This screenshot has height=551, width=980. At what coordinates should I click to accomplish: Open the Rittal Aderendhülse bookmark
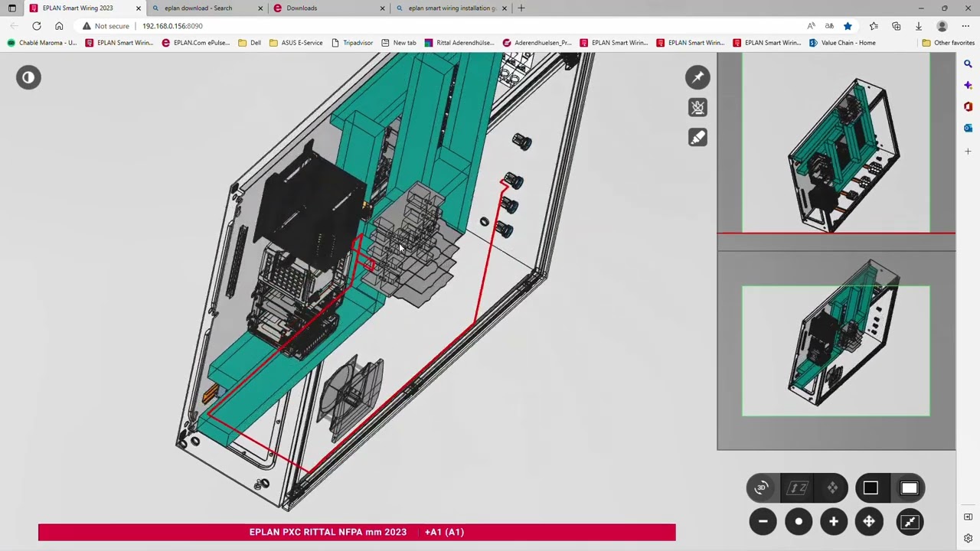tap(459, 43)
